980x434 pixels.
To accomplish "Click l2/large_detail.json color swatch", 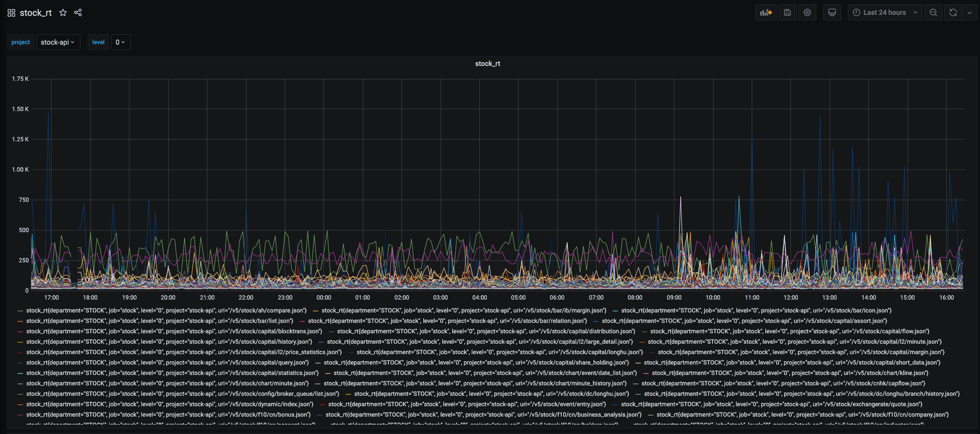I will click(321, 342).
